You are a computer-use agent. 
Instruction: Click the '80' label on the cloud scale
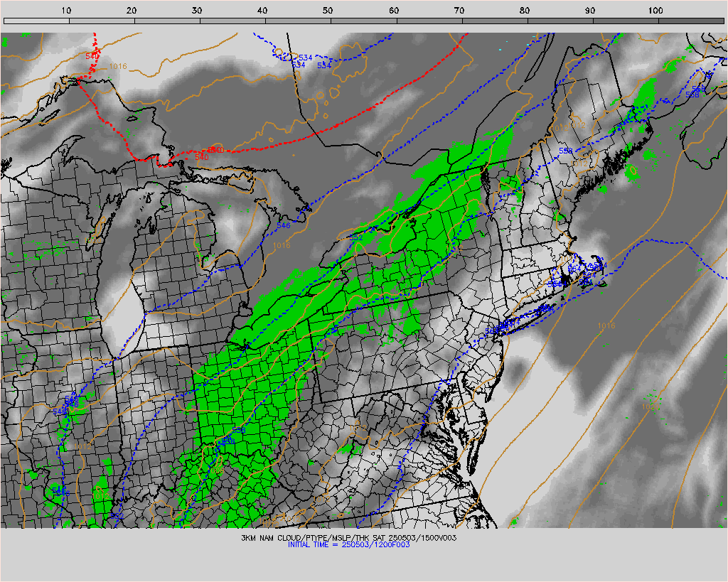[525, 10]
